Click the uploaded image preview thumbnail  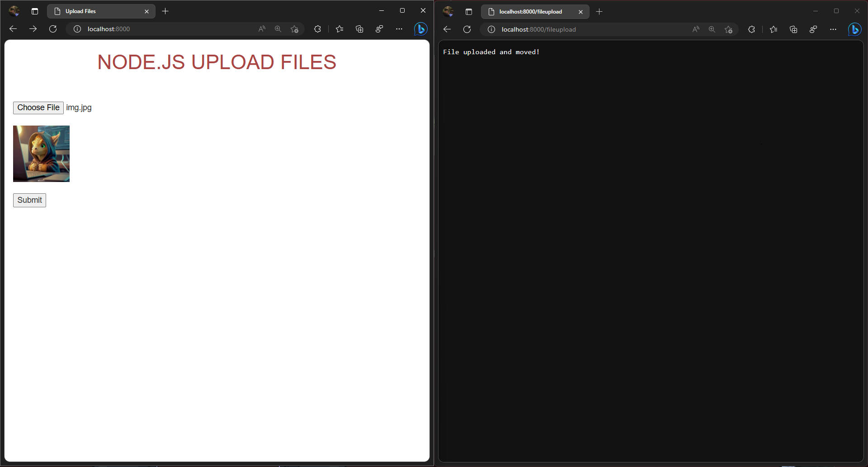41,153
